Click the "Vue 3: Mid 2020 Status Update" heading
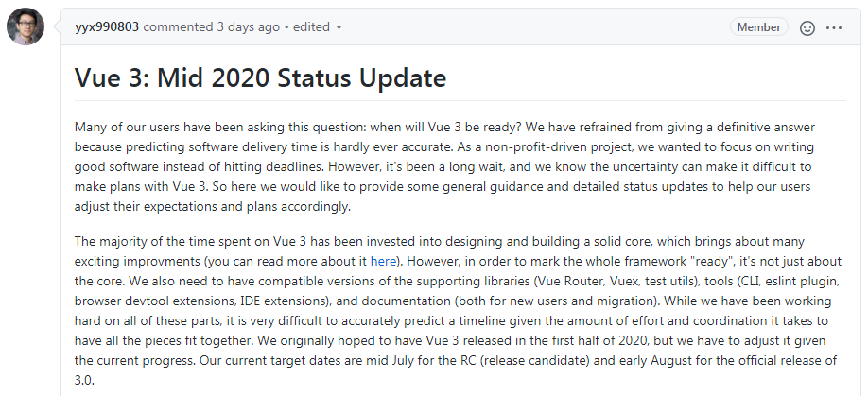This screenshot has width=868, height=396. point(260,77)
